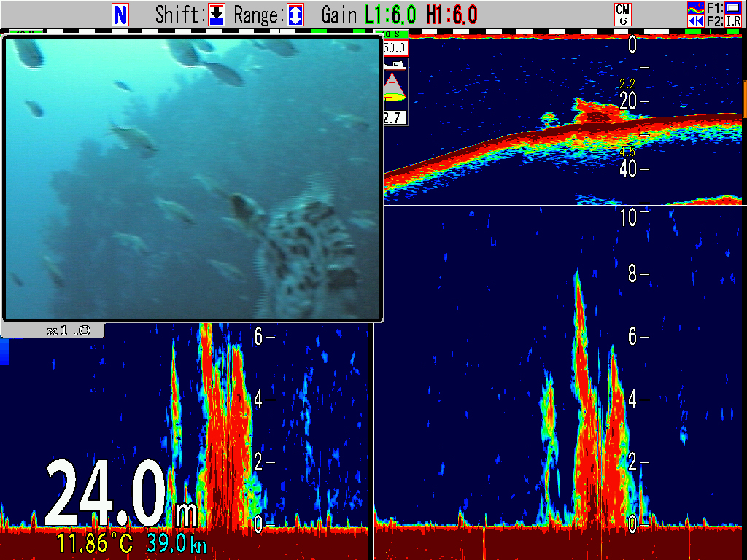Click the F1 blue rectangle display icon
This screenshot has height=560, width=747.
[x=733, y=8]
